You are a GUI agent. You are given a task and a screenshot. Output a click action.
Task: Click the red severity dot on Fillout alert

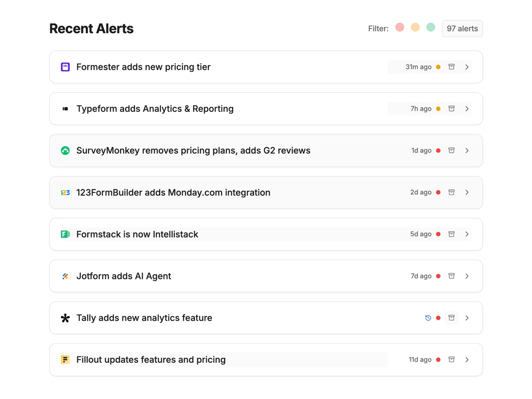[438, 360]
